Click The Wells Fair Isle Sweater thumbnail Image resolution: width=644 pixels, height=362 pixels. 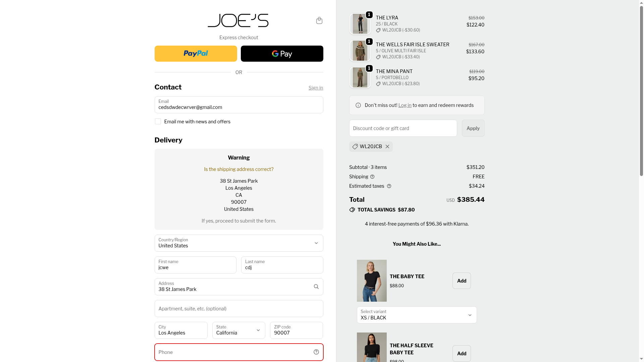point(360,51)
